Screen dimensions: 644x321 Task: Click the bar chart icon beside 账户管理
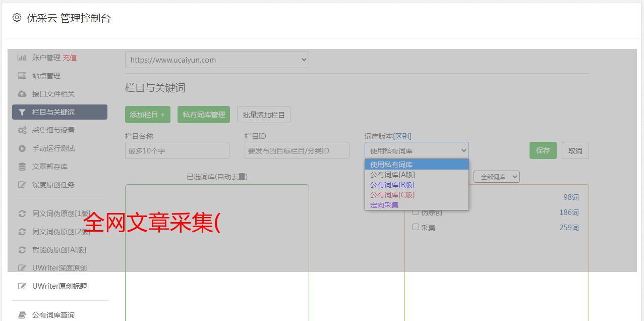[x=22, y=58]
